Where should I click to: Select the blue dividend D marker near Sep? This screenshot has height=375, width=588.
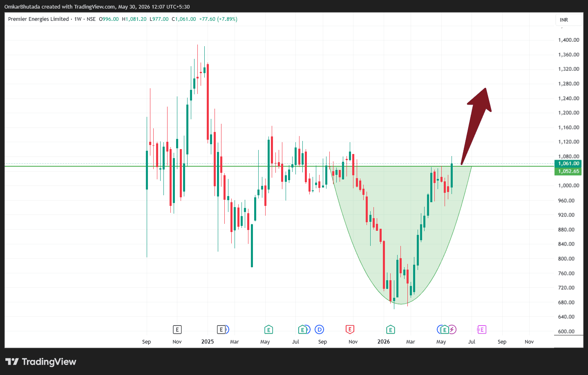(320, 329)
